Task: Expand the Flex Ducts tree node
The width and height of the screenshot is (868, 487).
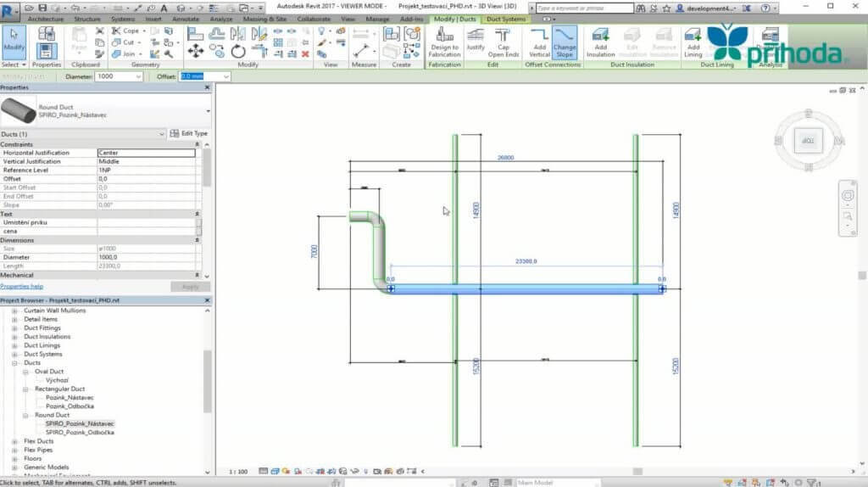Action: (14, 441)
